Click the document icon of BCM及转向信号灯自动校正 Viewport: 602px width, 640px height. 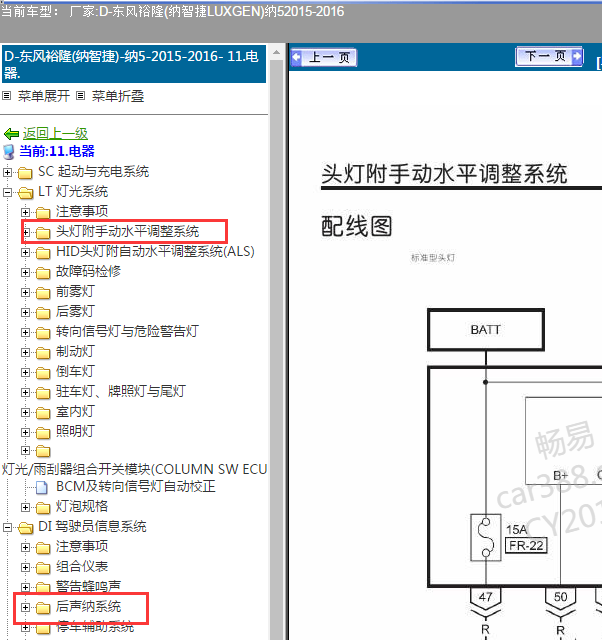point(42,487)
